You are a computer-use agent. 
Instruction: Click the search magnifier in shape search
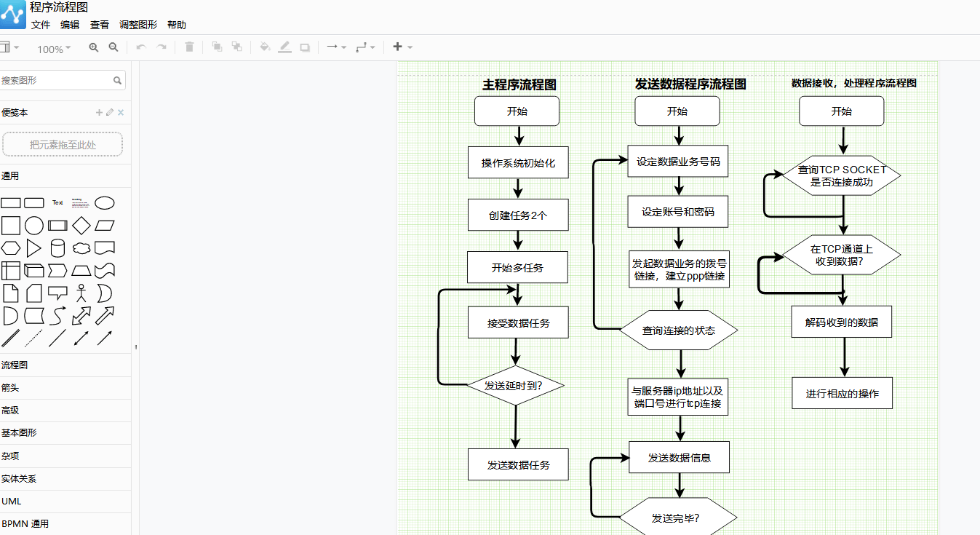pyautogui.click(x=117, y=81)
